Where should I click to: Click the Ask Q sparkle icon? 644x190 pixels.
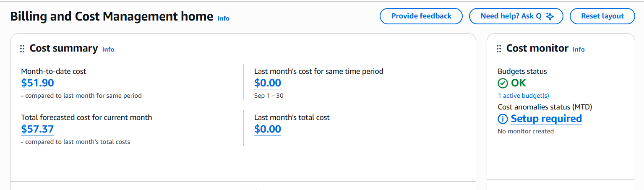(x=550, y=16)
